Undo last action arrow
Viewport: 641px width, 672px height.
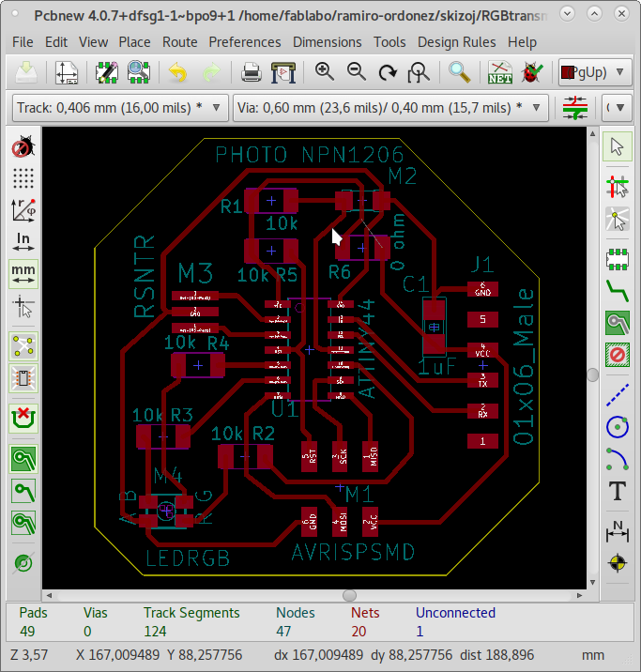pyautogui.click(x=177, y=72)
